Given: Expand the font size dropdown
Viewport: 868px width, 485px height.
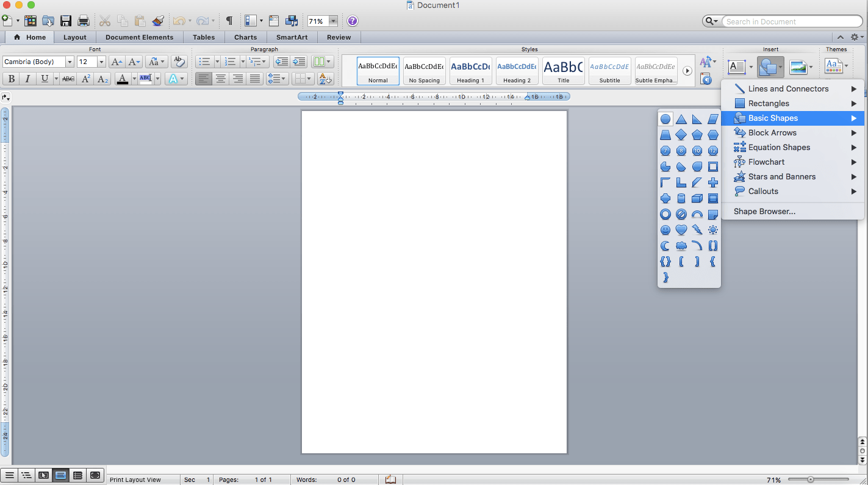Looking at the screenshot, I should (x=101, y=62).
